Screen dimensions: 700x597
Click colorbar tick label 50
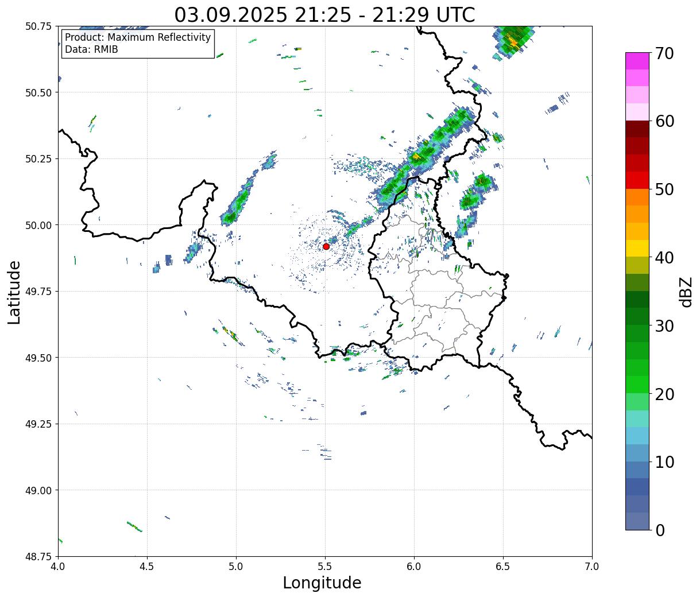tap(664, 189)
